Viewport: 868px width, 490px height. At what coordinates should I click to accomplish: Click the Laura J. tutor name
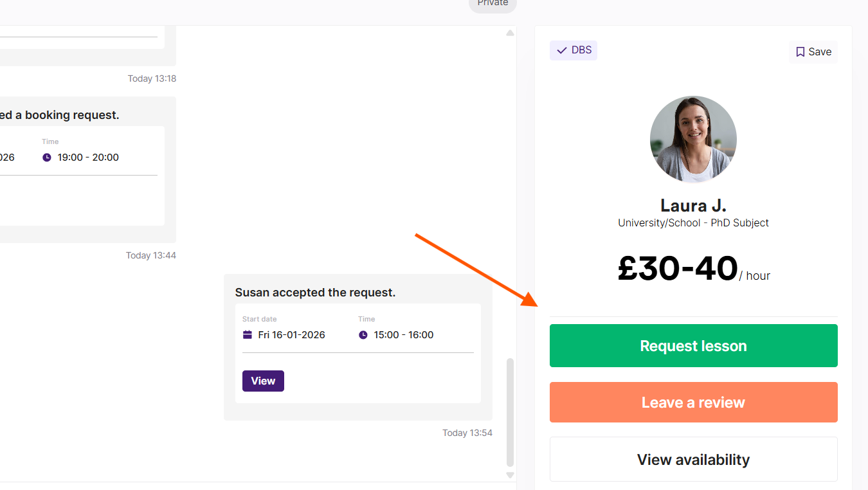tap(693, 206)
